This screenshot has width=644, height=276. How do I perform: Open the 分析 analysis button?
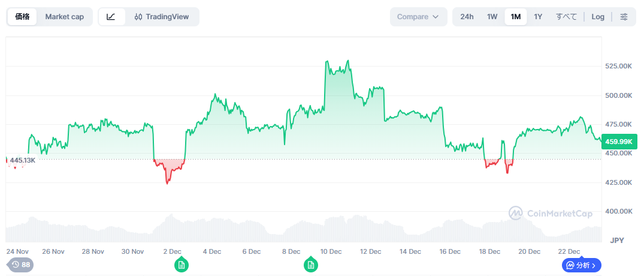tap(581, 265)
